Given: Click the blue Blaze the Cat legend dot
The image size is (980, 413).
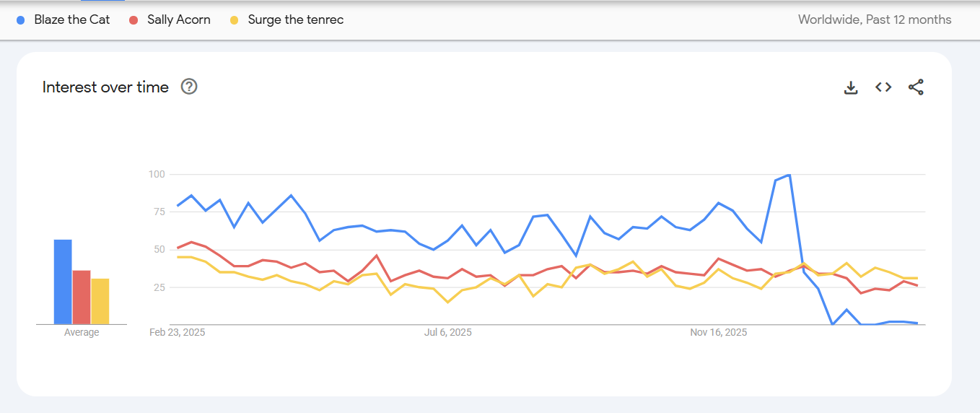Looking at the screenshot, I should (21, 20).
